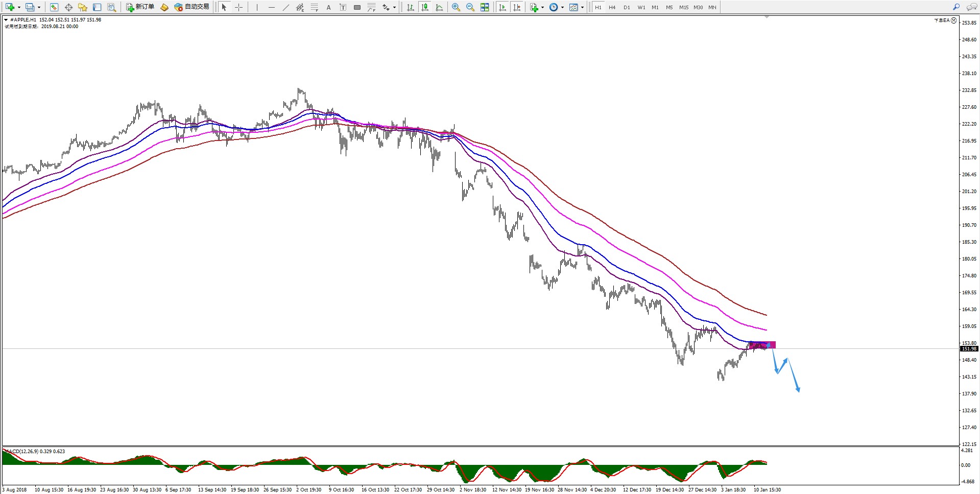Image resolution: width=980 pixels, height=494 pixels.
Task: Switch to the H4 timeframe
Action: point(612,7)
